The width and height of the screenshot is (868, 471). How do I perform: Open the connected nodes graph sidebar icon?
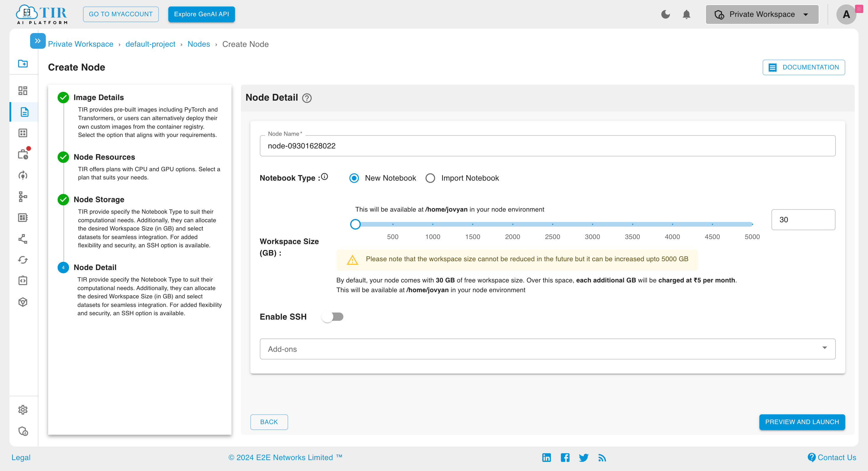(x=23, y=239)
